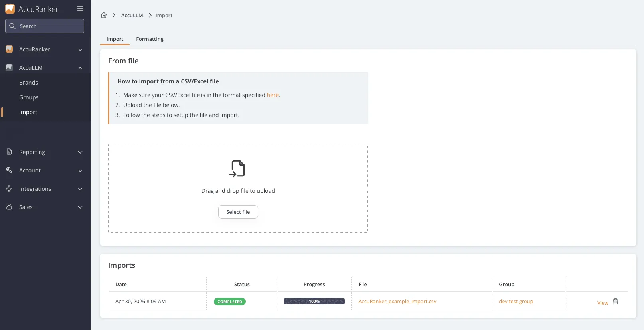
Task: Click the AccuRanker logo icon
Action: (10, 9)
